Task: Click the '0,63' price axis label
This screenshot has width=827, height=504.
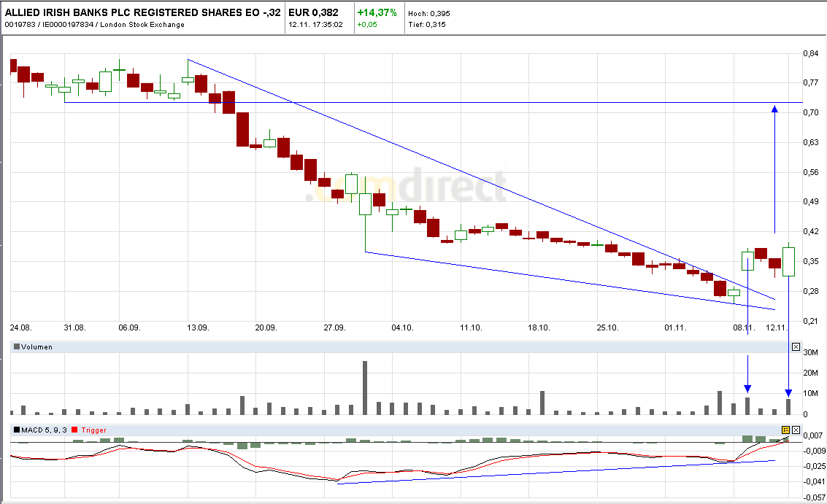Action: click(811, 142)
